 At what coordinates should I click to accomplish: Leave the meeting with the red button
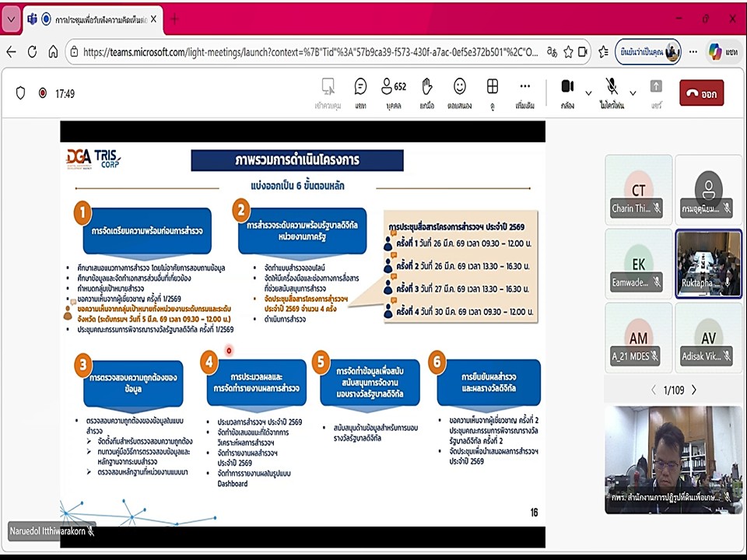click(701, 93)
